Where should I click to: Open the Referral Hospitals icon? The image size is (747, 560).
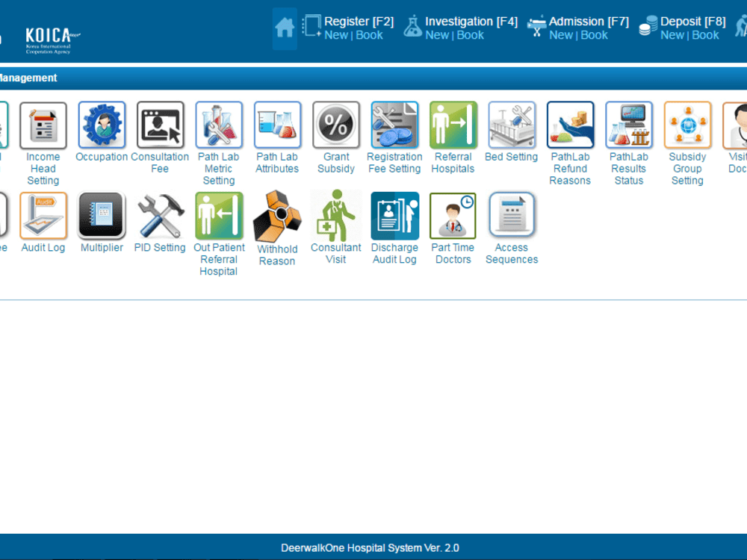[453, 125]
